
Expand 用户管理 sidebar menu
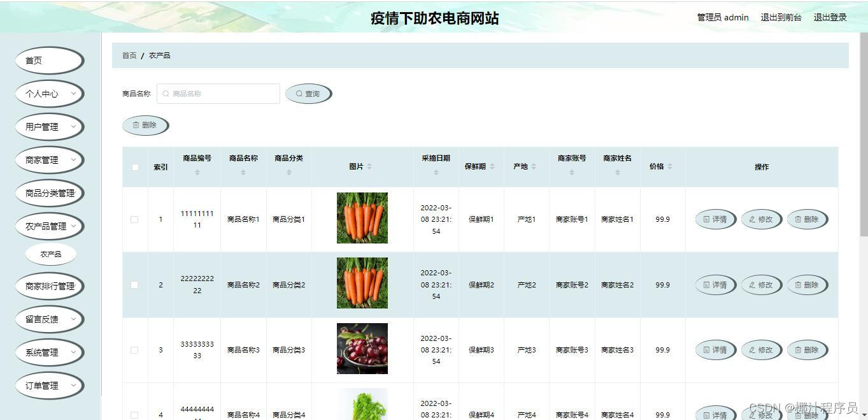click(x=49, y=127)
